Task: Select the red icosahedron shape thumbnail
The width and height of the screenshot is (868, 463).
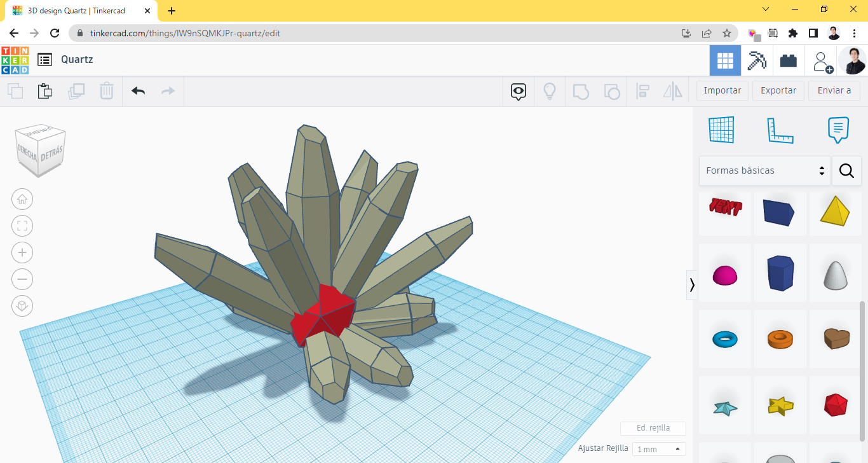Action: (836, 405)
